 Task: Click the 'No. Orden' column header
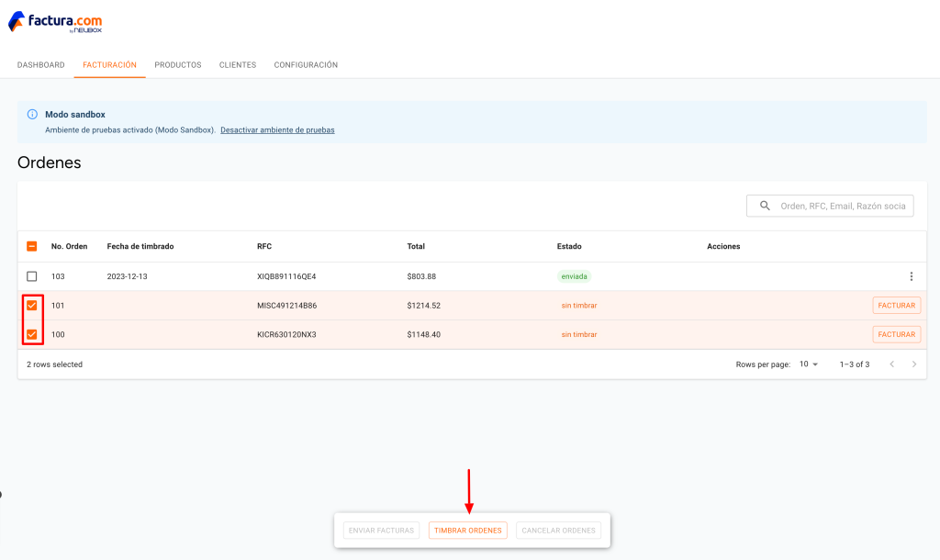[69, 246]
